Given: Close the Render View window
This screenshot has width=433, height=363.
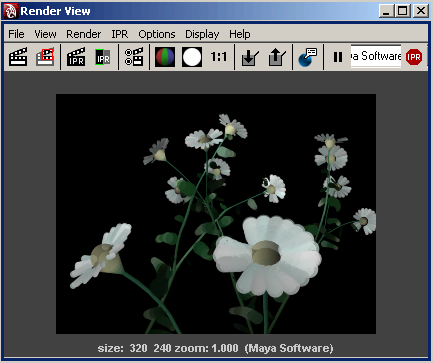Looking at the screenshot, I should (x=421, y=11).
